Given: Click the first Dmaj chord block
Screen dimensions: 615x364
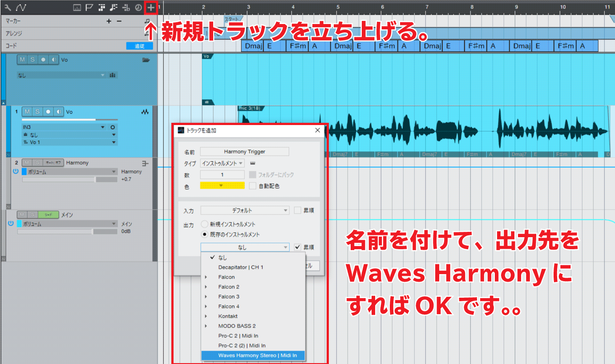Looking at the screenshot, I should [x=253, y=46].
